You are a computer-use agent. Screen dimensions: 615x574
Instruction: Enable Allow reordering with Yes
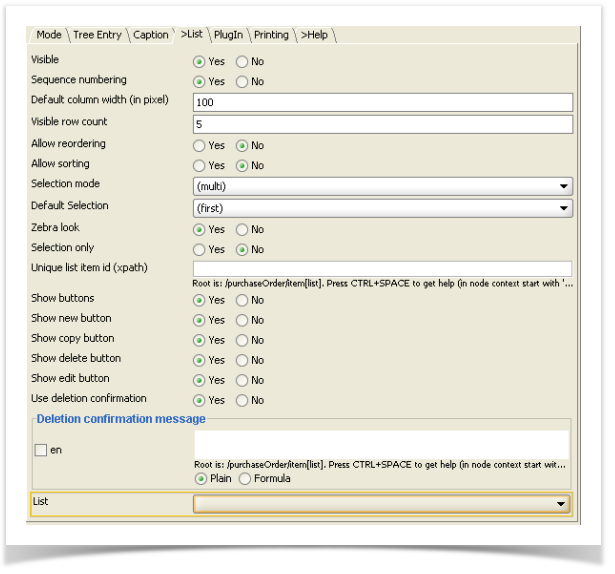(199, 146)
